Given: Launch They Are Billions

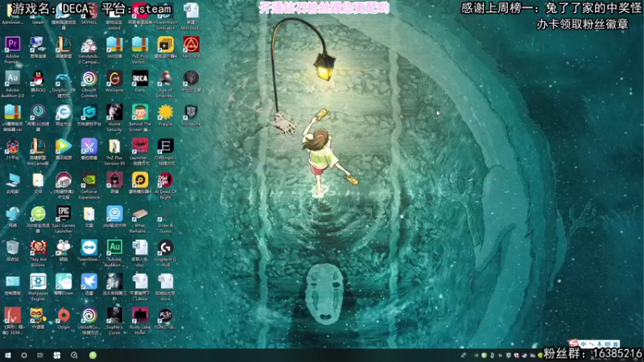Looking at the screenshot, I should [38, 253].
